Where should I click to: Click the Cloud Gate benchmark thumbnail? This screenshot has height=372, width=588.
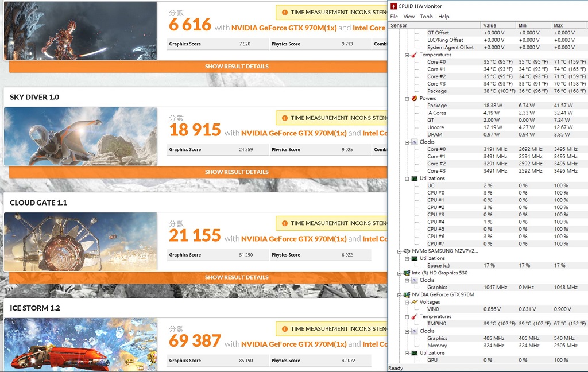tap(80, 242)
